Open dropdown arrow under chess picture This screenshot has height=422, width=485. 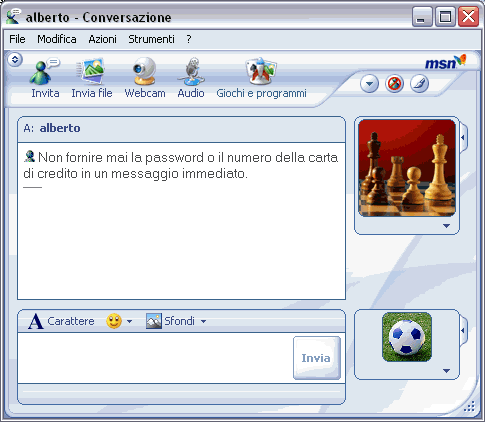click(x=446, y=226)
